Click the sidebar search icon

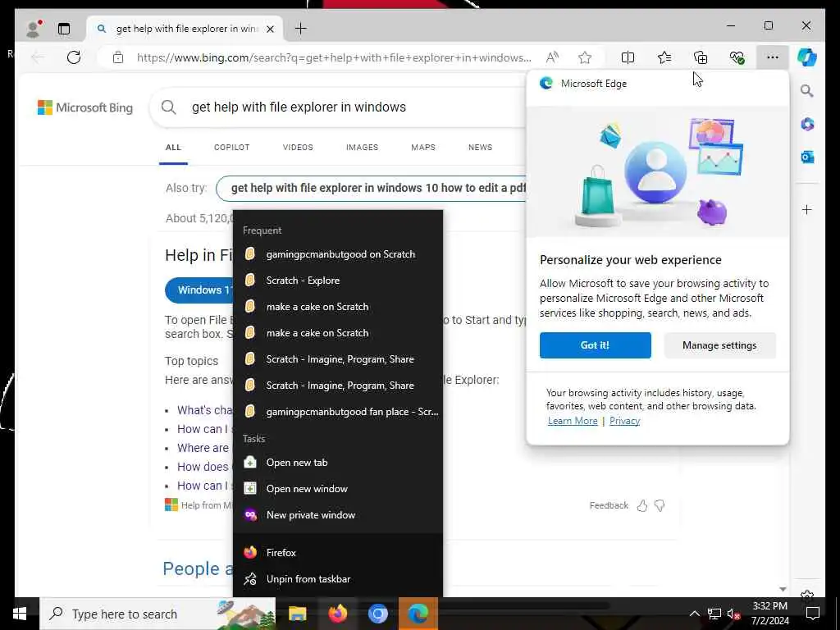(807, 90)
